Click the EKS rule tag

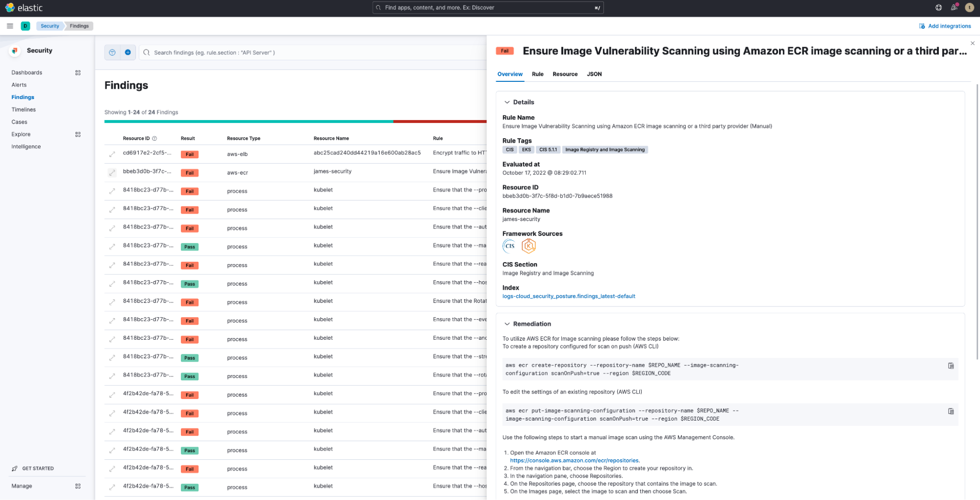526,150
